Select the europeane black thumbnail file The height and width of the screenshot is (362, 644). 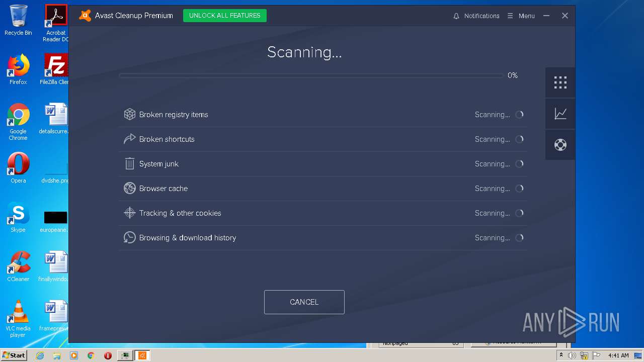click(55, 218)
